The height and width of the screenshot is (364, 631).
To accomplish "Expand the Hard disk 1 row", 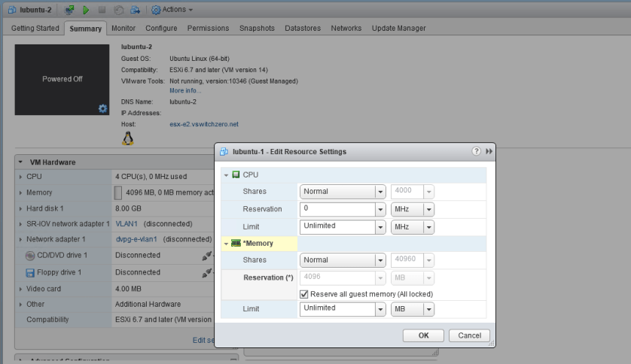I will [x=20, y=208].
